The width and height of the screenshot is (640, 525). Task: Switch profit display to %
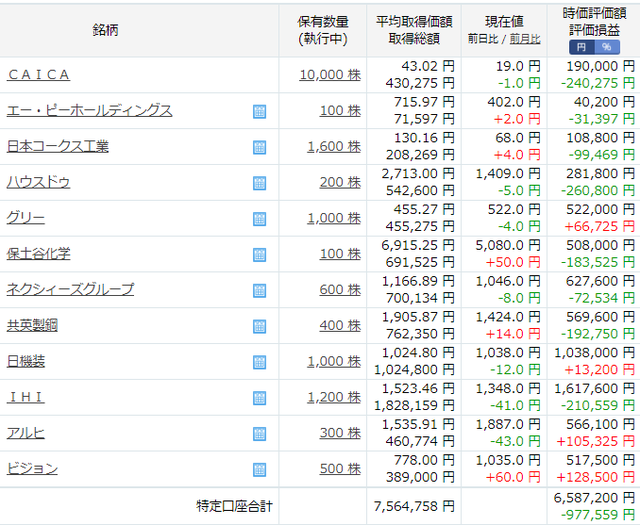607,47
